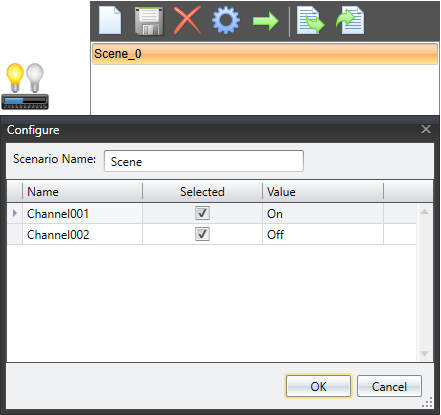Image resolution: width=441 pixels, height=415 pixels.
Task: Delete scene with the red X icon
Action: tap(187, 20)
